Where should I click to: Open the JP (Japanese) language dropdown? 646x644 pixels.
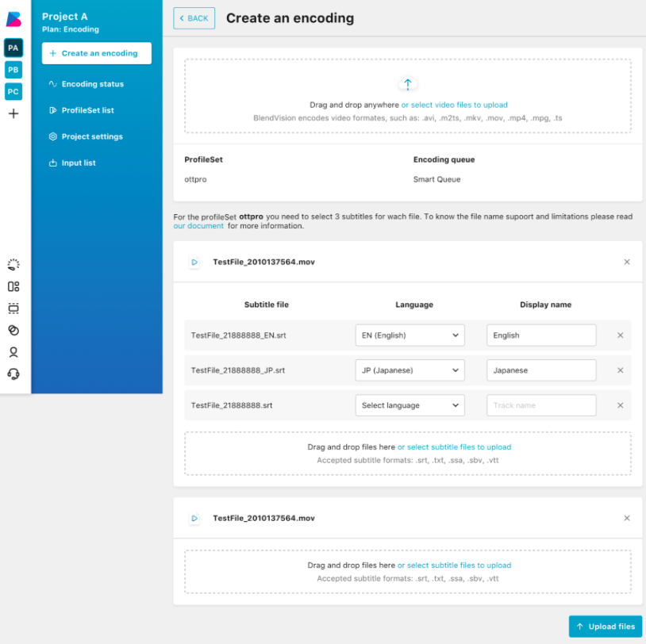(x=410, y=370)
